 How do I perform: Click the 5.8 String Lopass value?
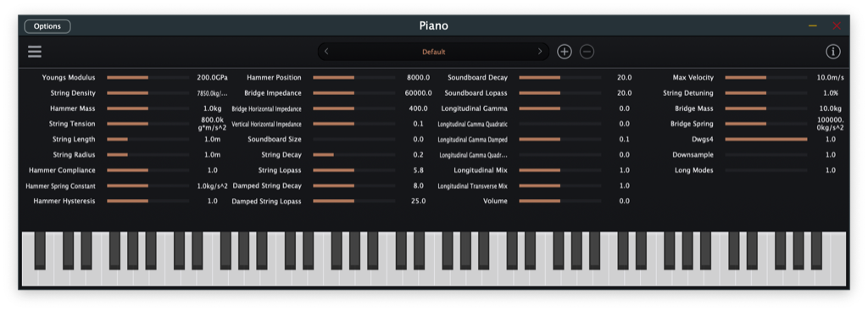point(419,170)
